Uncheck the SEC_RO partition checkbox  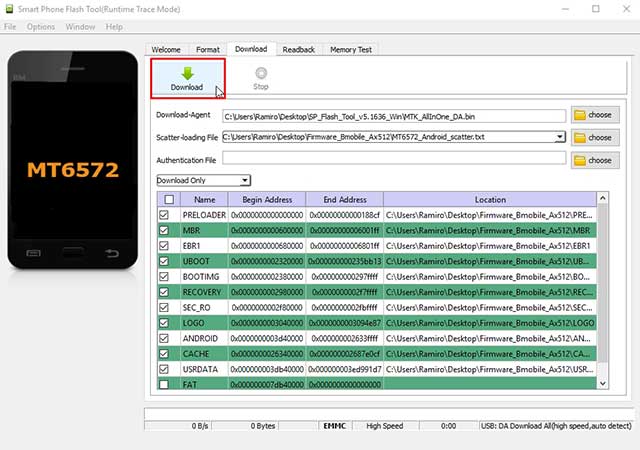coord(164,307)
